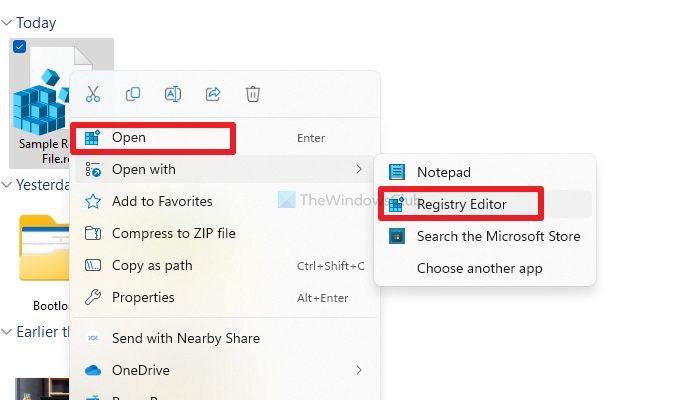Choose Open with menu entry

pos(225,169)
